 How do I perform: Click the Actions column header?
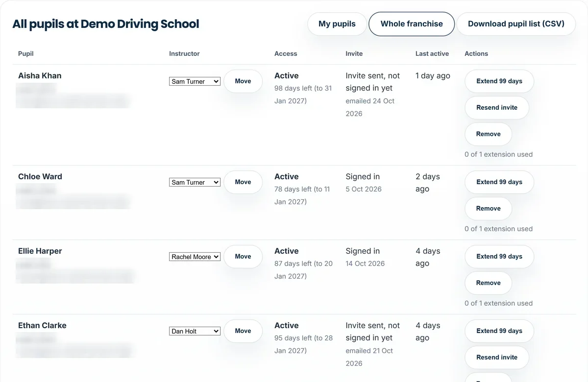pos(476,54)
